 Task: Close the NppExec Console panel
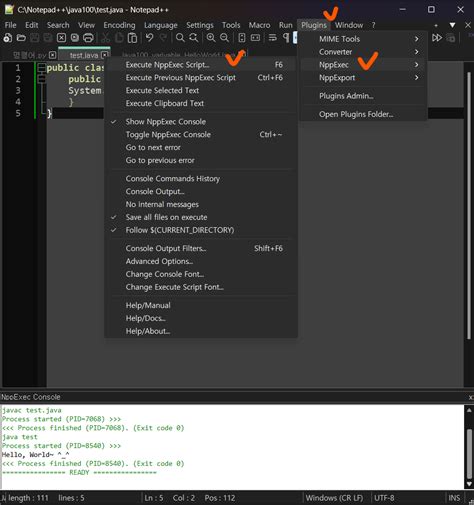click(x=471, y=397)
